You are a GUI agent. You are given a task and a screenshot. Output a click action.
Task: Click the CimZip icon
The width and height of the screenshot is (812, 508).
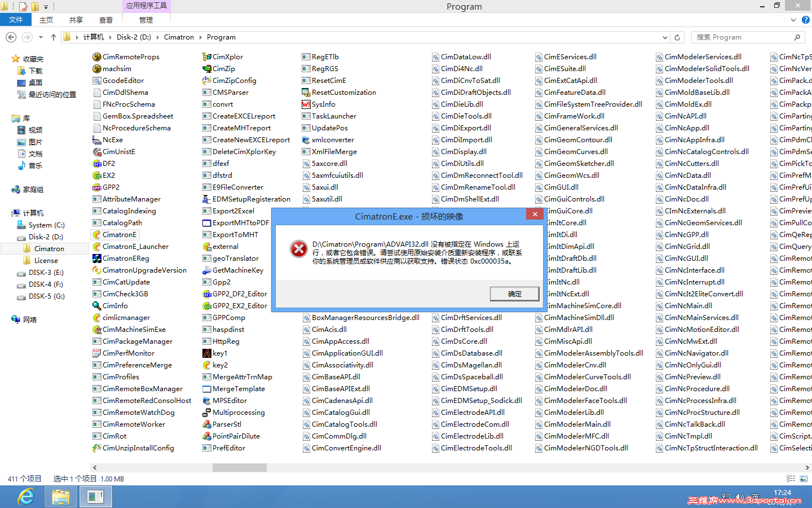click(207, 69)
